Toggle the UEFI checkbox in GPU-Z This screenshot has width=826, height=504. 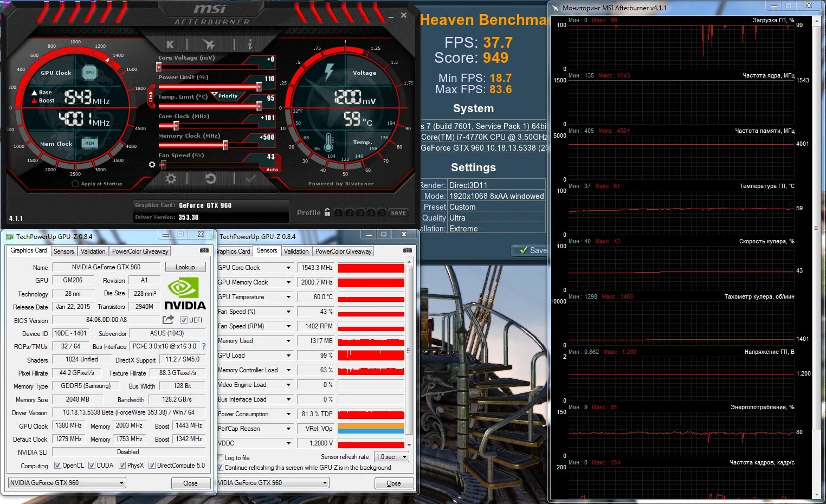pyautogui.click(x=184, y=320)
